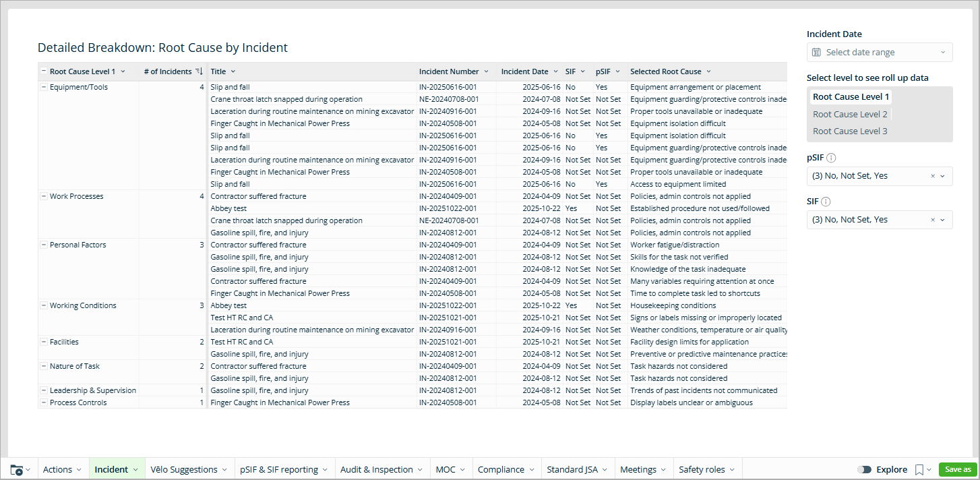Collapse all rows via header minus icon
The height and width of the screenshot is (480, 980).
coord(44,71)
